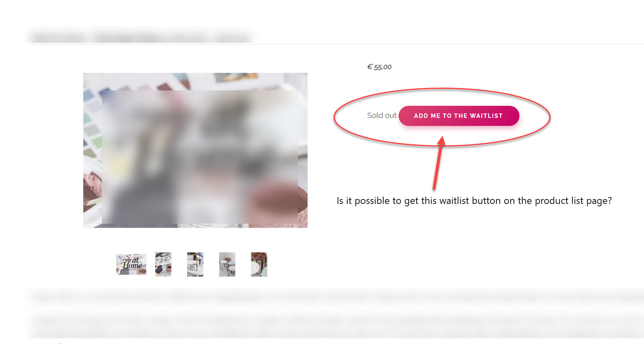
Task: Click the Add Me To The Waitlist button
Action: [459, 116]
